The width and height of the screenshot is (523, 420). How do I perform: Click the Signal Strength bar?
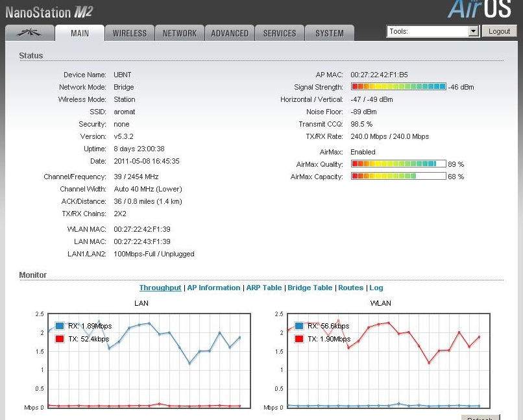pos(398,87)
